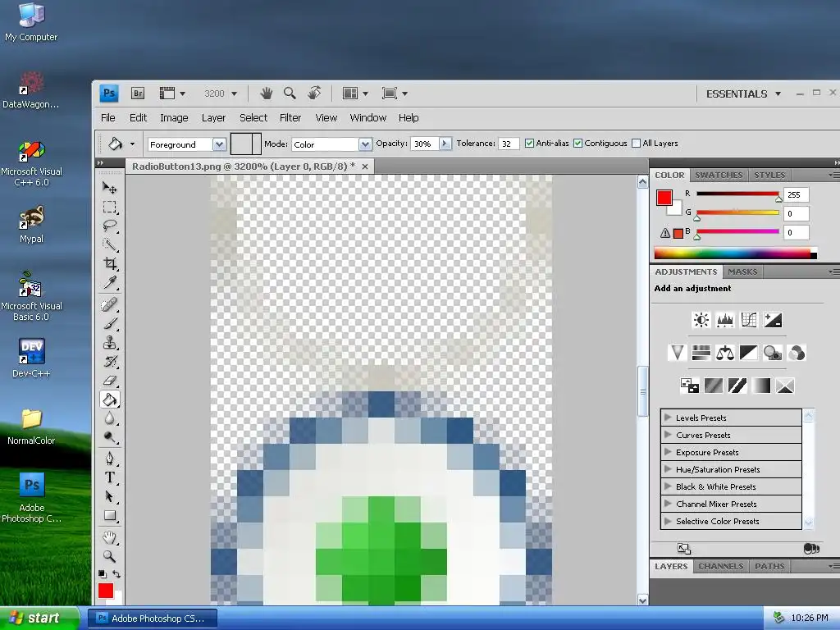Viewport: 840px width, 630px height.
Task: Select the Move tool
Action: pyautogui.click(x=110, y=188)
